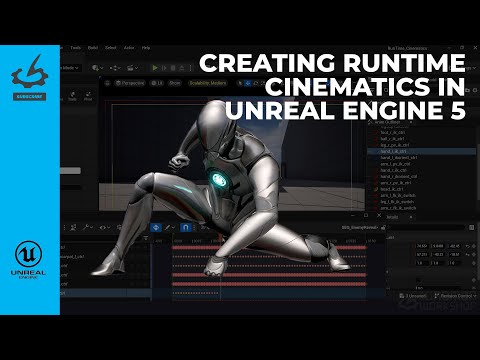This screenshot has height=360, width=480.
Task: Open the viewport hamburger options menu
Action: pos(107,83)
